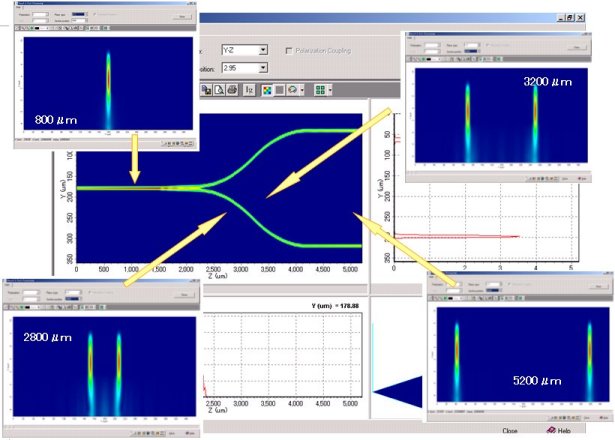Select the green grid layout icon
Viewport: 615px width, 440px height.
pyautogui.click(x=319, y=89)
